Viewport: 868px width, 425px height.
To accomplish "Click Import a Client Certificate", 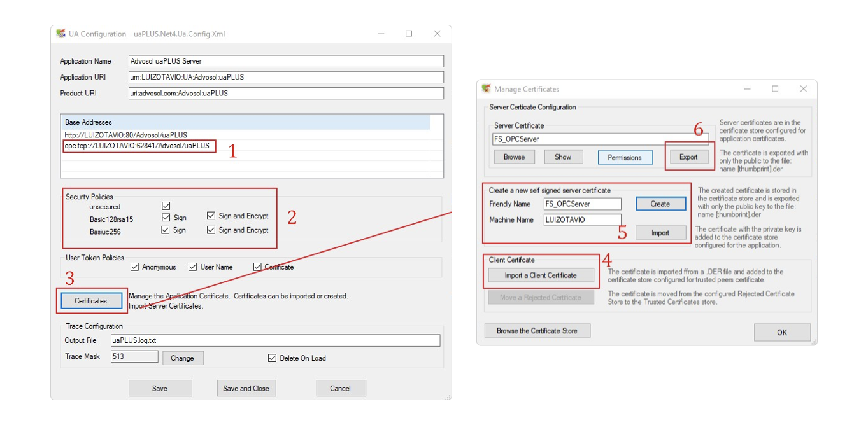I will 541,275.
